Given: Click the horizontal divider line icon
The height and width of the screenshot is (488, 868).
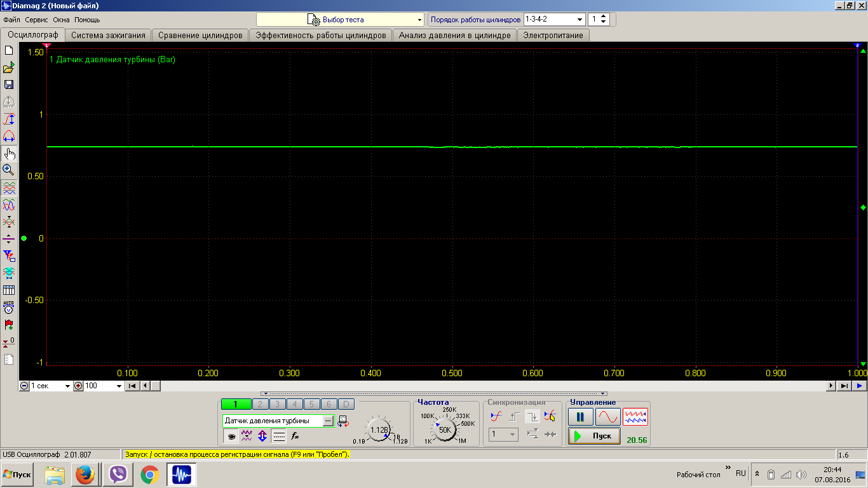Looking at the screenshot, I should click(9, 239).
